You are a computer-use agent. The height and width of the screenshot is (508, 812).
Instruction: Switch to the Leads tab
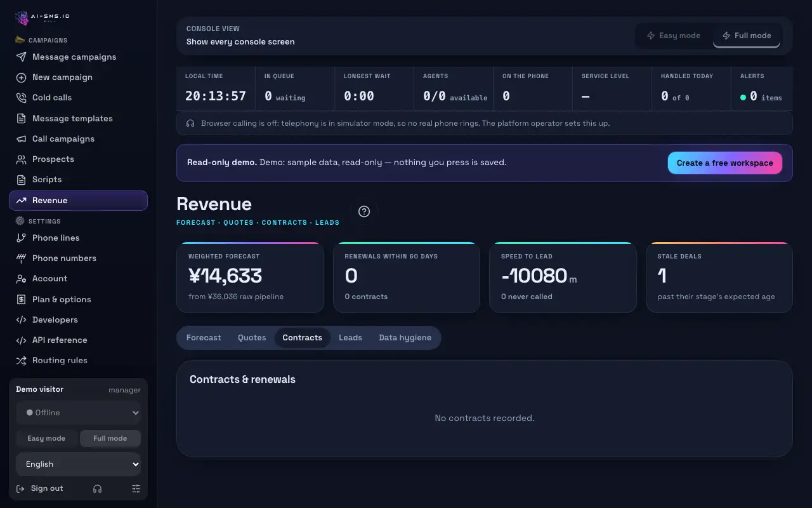[x=350, y=338]
